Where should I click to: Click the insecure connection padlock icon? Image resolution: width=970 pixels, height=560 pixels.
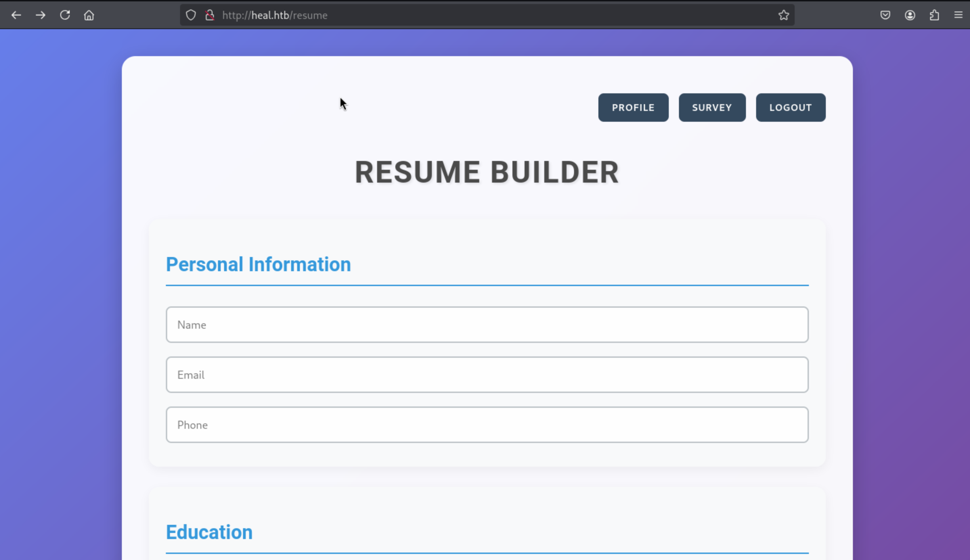210,15
